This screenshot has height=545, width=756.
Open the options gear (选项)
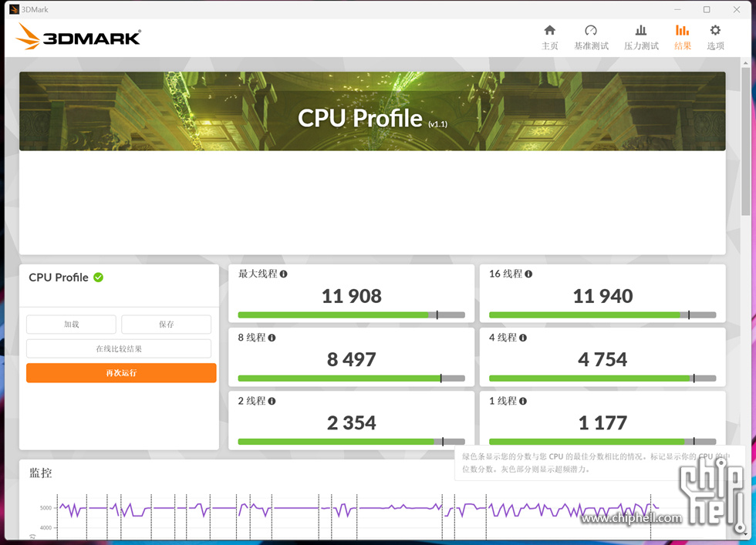[716, 38]
